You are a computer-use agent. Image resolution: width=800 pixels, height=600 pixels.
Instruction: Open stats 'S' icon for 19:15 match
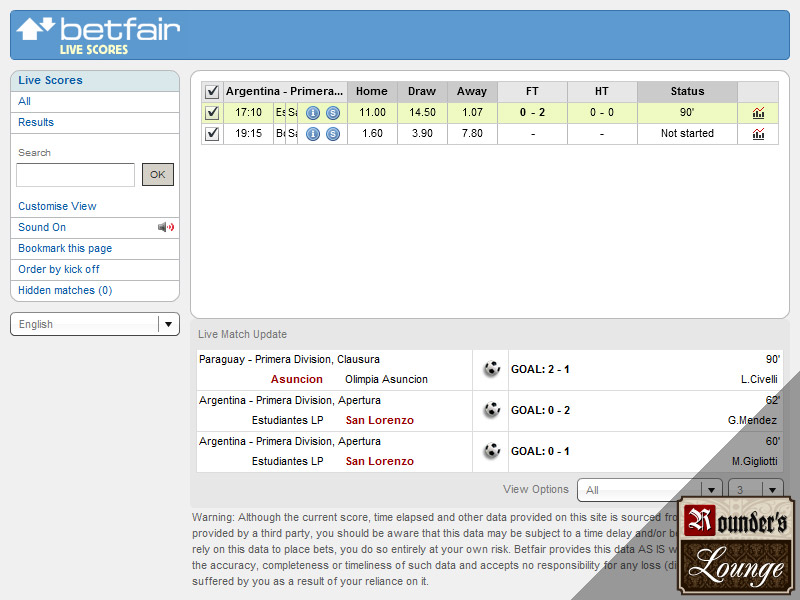[x=333, y=134]
